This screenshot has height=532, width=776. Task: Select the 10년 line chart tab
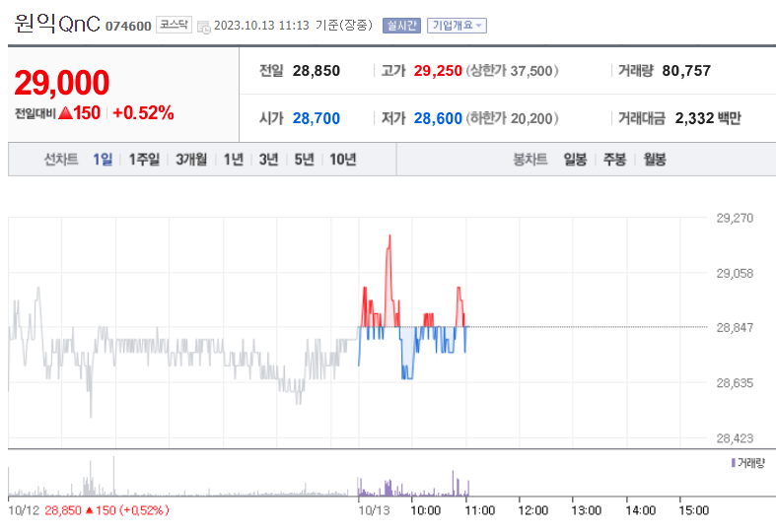pos(343,160)
